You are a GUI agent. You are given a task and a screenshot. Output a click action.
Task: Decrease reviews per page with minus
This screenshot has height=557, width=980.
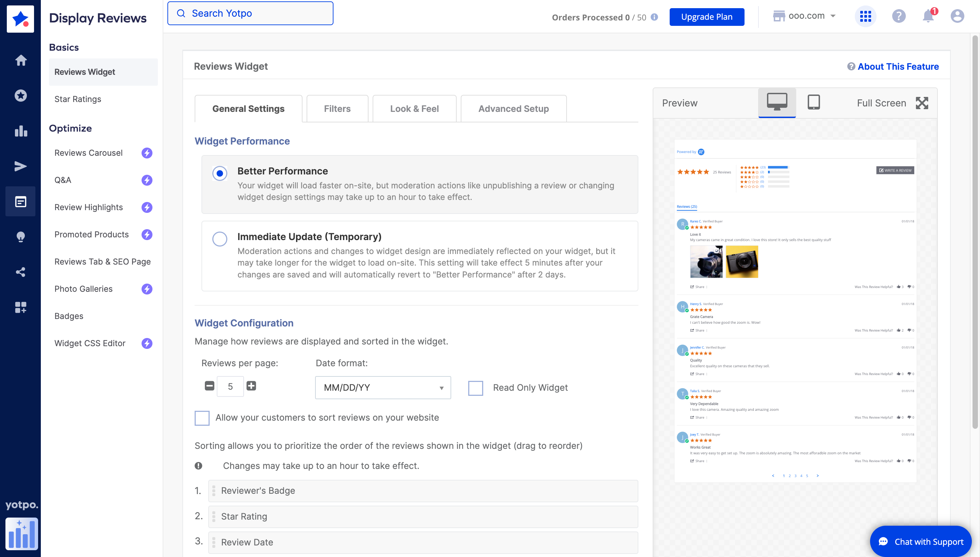point(209,386)
